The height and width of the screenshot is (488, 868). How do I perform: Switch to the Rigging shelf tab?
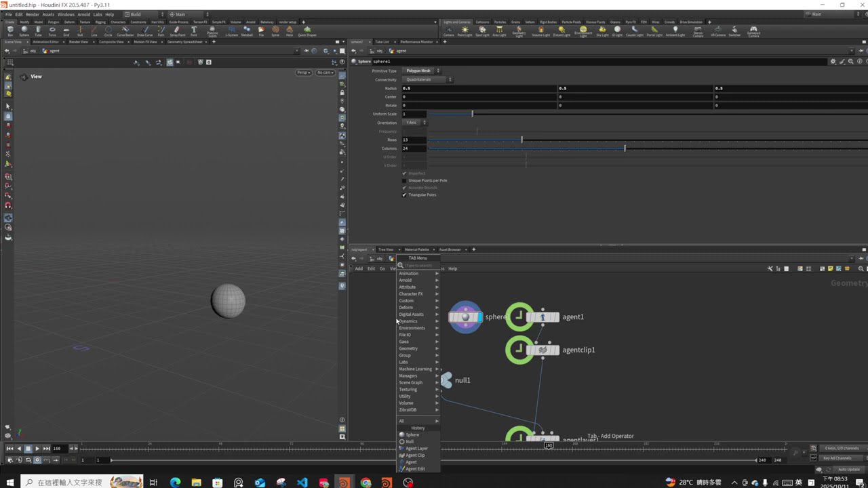tap(100, 22)
